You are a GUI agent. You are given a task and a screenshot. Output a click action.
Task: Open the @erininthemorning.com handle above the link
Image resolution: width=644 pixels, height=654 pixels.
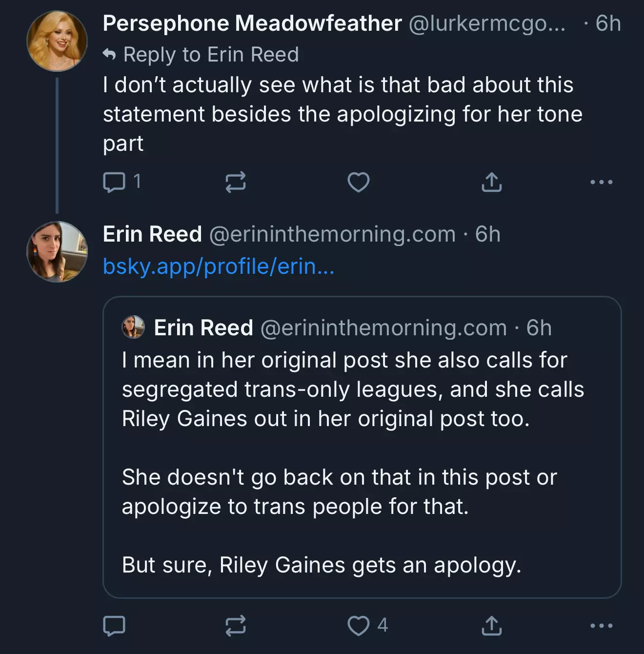(332, 234)
